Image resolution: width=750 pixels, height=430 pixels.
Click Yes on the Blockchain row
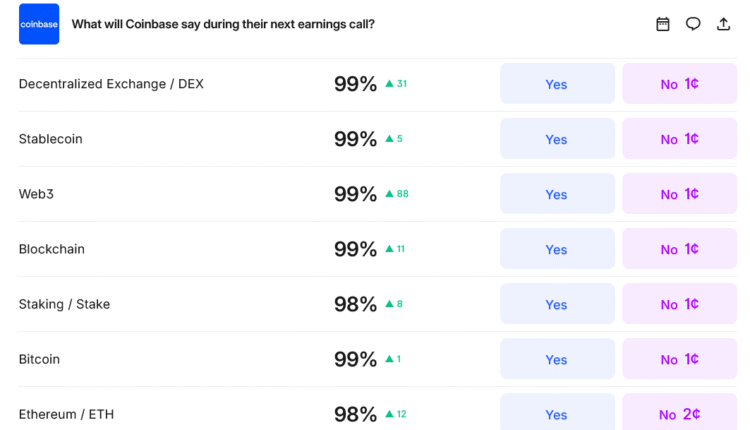point(556,249)
